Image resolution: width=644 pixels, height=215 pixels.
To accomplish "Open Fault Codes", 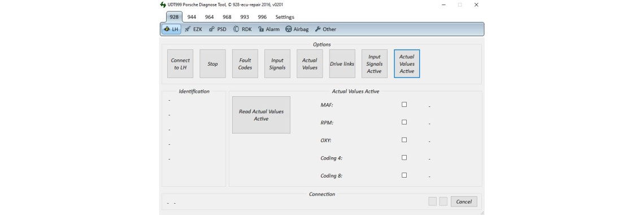I will click(245, 64).
